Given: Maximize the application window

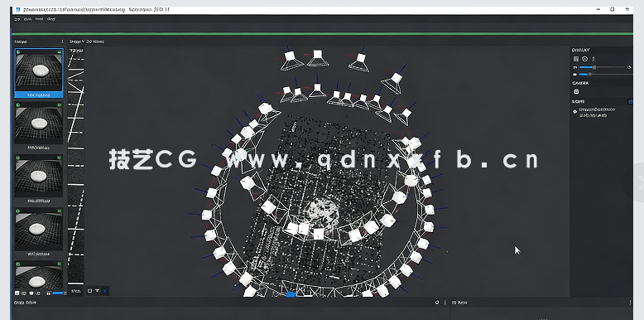Looking at the screenshot, I should (x=613, y=9).
